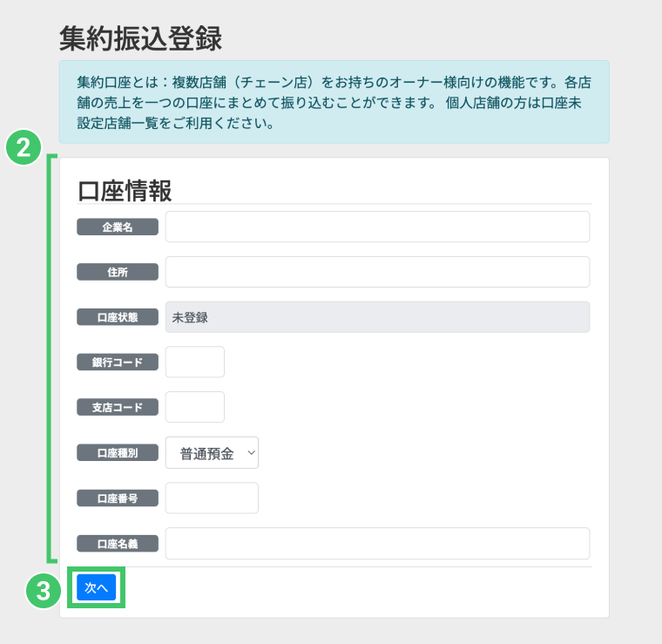Select the 銀行コード input box
The image size is (662, 644).
(x=195, y=362)
